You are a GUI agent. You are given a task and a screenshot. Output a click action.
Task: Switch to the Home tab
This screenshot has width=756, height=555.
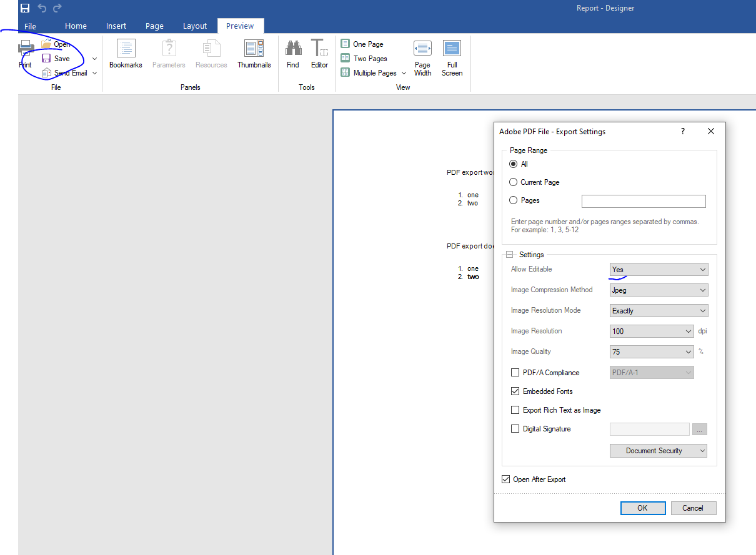coord(76,26)
